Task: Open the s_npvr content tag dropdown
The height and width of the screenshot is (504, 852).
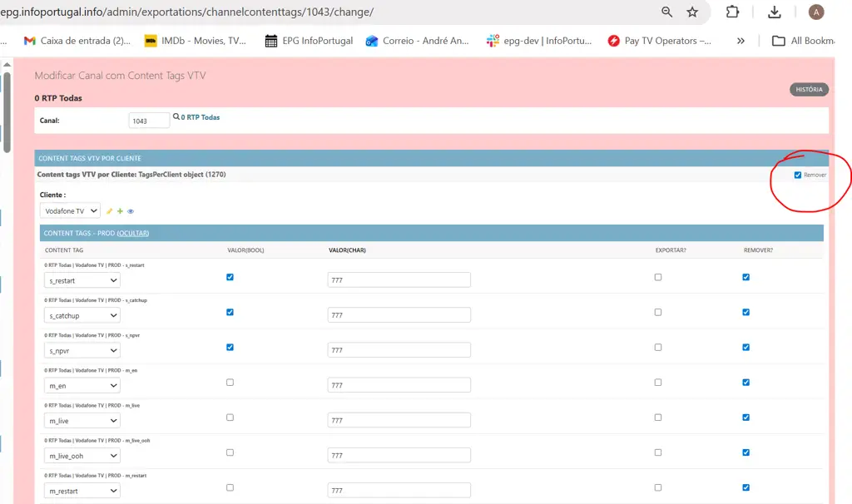Action: tap(82, 351)
